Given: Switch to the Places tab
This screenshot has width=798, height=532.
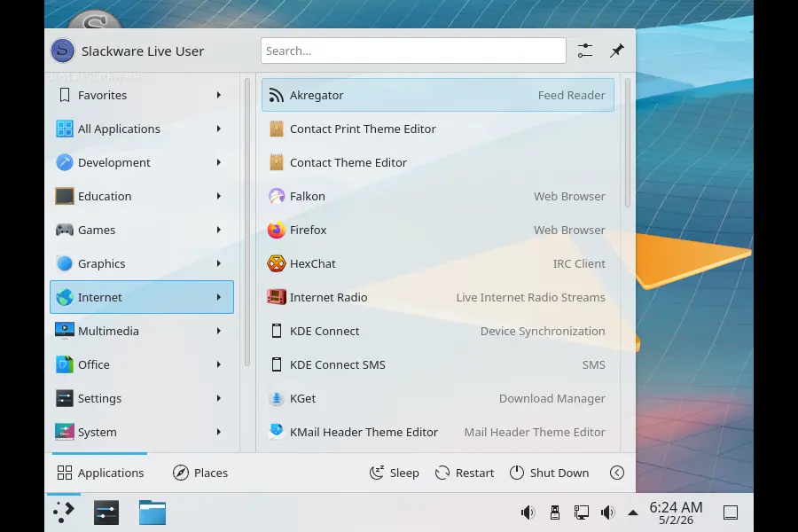Looking at the screenshot, I should point(200,473).
